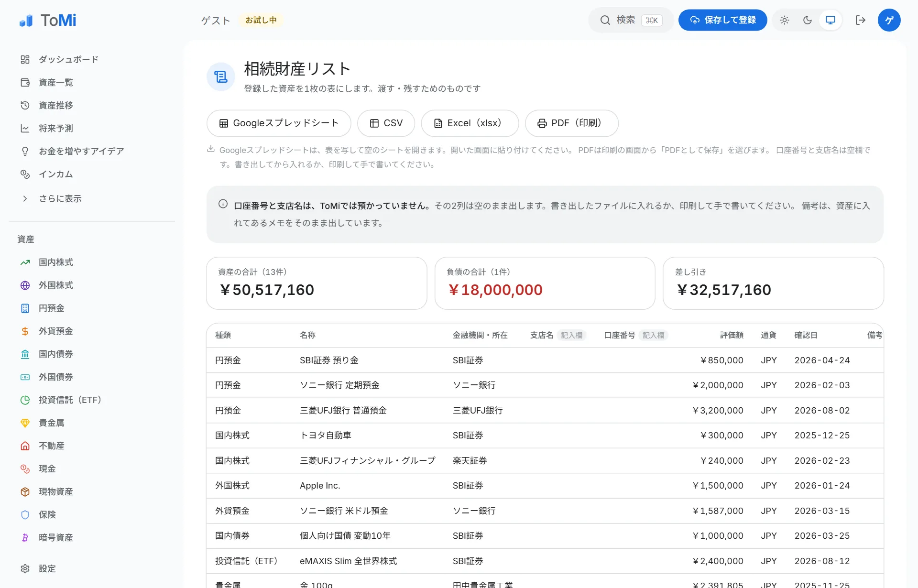The width and height of the screenshot is (918, 588).
Task: Click 保存して登録 button
Action: (723, 20)
